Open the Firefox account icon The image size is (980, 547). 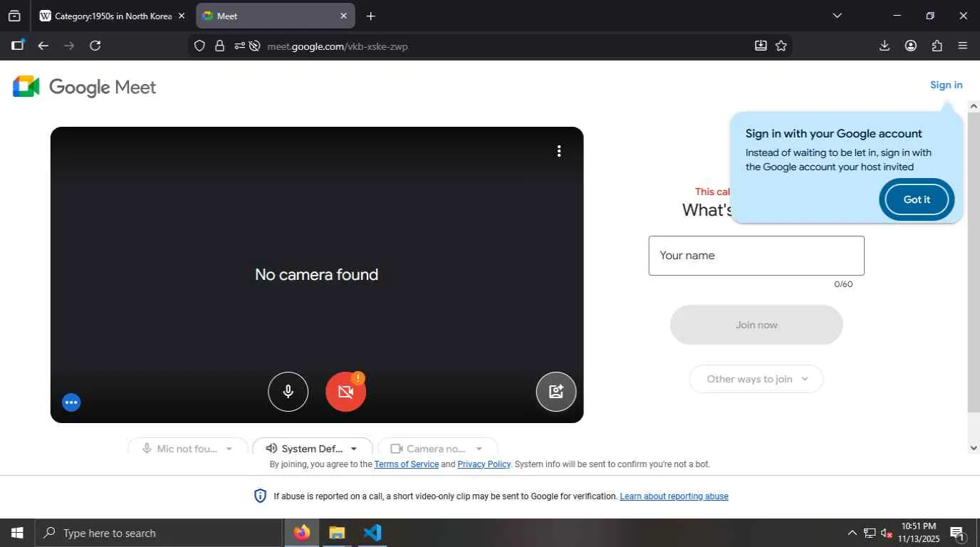pos(911,46)
